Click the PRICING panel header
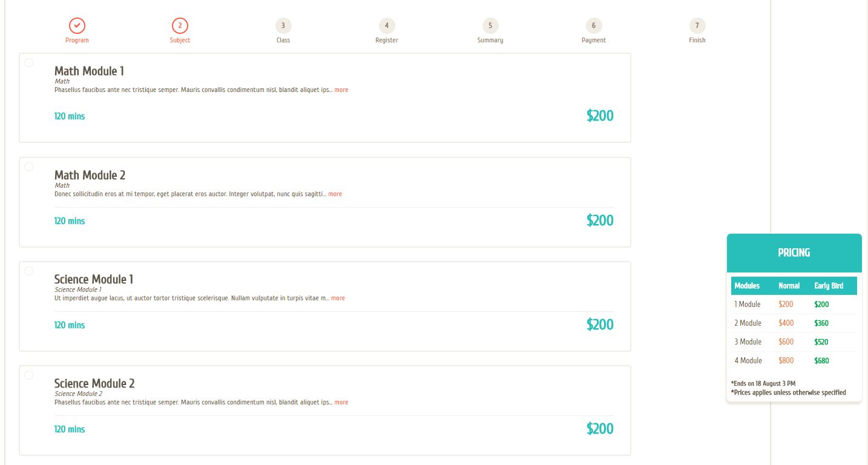The image size is (868, 465). pos(794,253)
